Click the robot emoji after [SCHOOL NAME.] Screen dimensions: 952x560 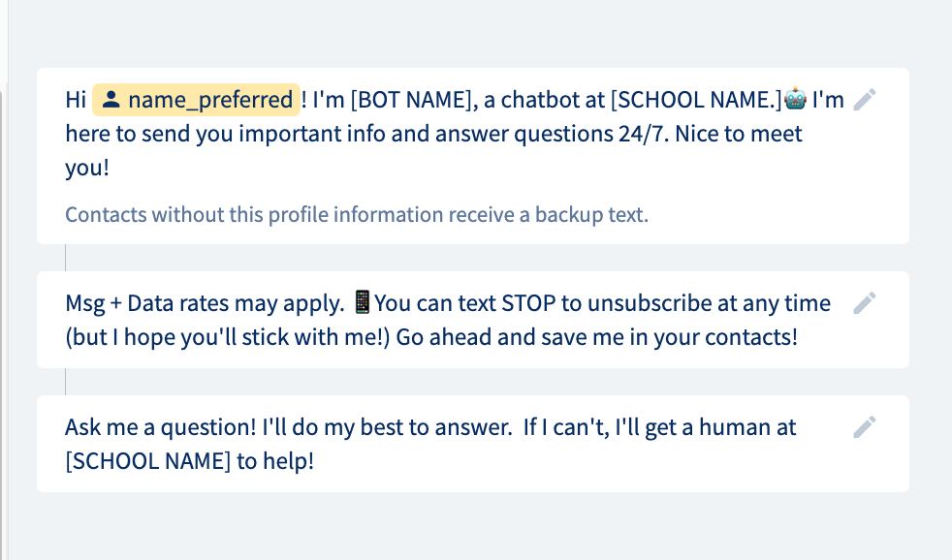click(x=795, y=98)
